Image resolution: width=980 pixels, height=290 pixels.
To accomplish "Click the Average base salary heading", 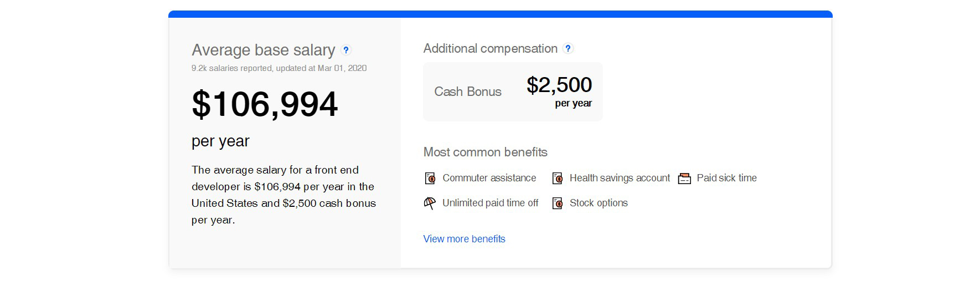I will (263, 50).
